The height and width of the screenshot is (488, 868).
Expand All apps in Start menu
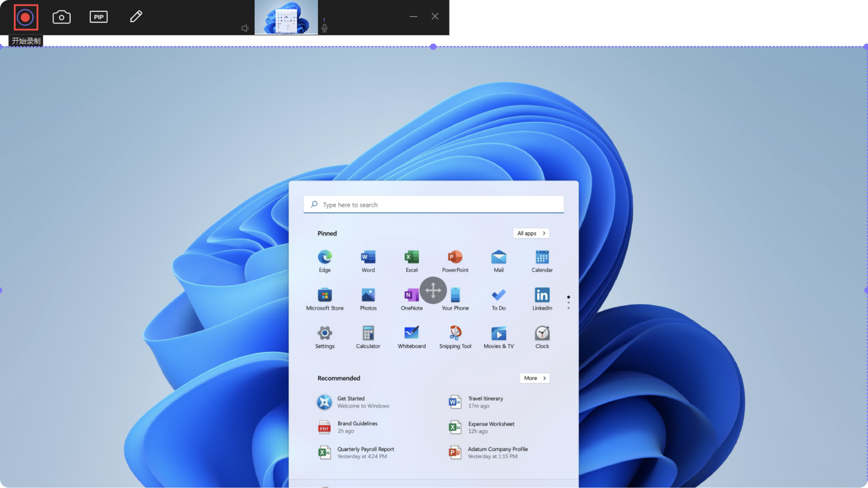point(531,233)
